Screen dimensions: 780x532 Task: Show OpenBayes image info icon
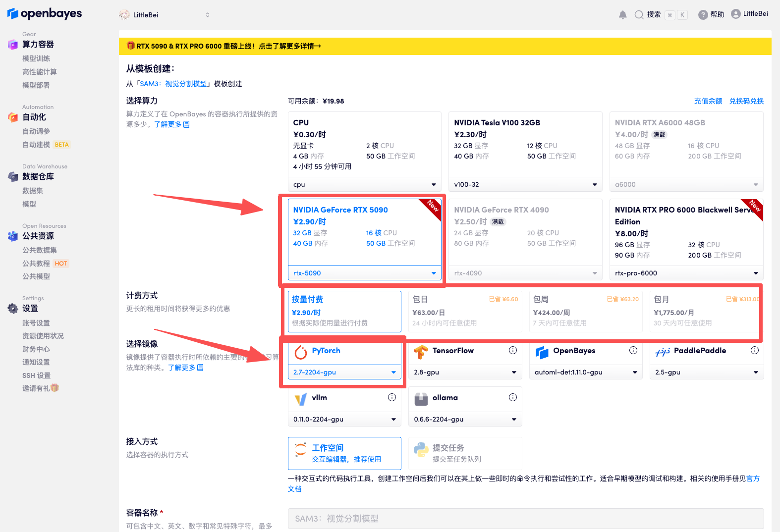(x=633, y=350)
